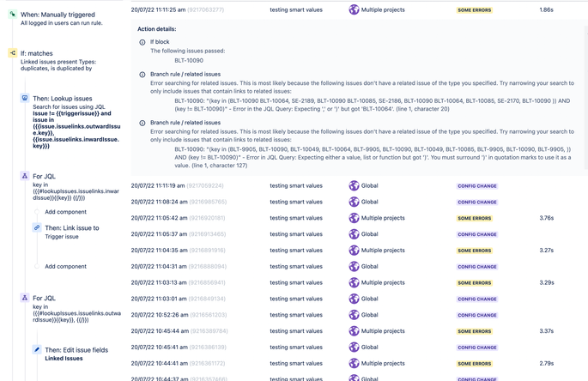Click SOME ERRORS badge in 11:11:25 am row
This screenshot has width=588, height=381.
[x=475, y=10]
